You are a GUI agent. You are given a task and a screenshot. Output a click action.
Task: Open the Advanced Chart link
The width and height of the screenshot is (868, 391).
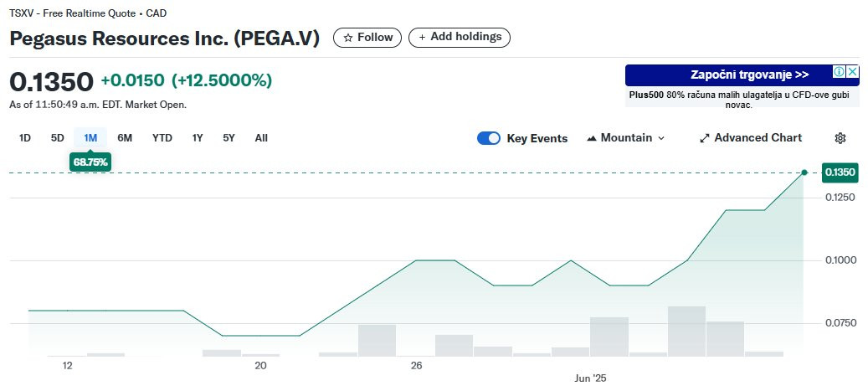tap(758, 138)
